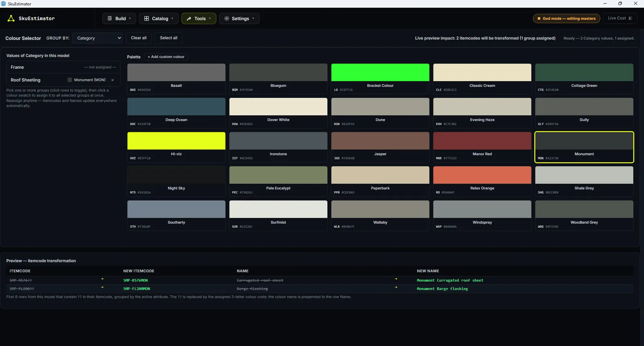This screenshot has width=644, height=346.
Task: Click 'Monument Barge flashing' new name
Action: pyautogui.click(x=442, y=289)
